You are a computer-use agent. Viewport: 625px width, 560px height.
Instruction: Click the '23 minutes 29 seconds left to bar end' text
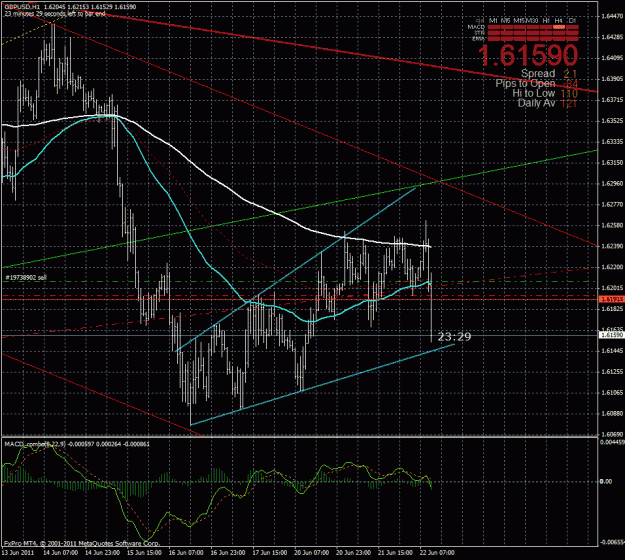55,14
